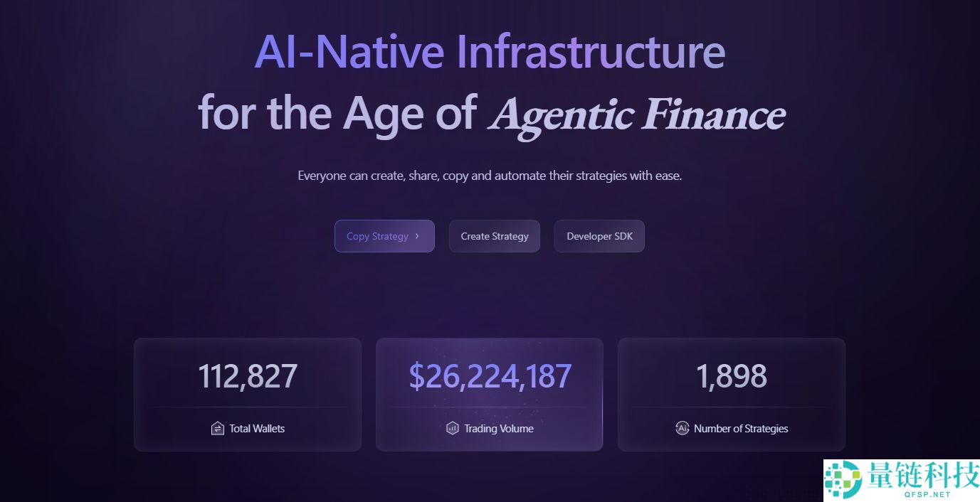This screenshot has width=980, height=502.
Task: Click the AI icon beside Number of Strategies
Action: tap(682, 428)
